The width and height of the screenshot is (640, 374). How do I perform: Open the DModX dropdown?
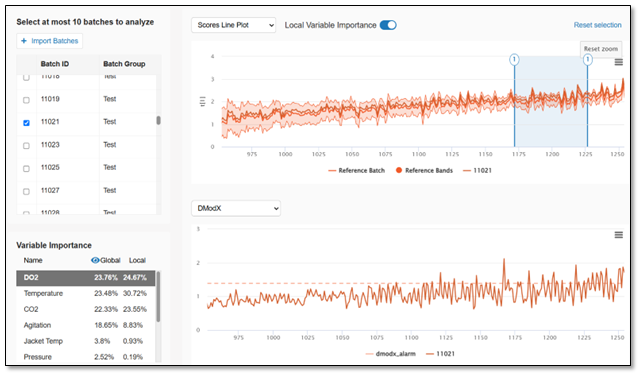click(236, 208)
